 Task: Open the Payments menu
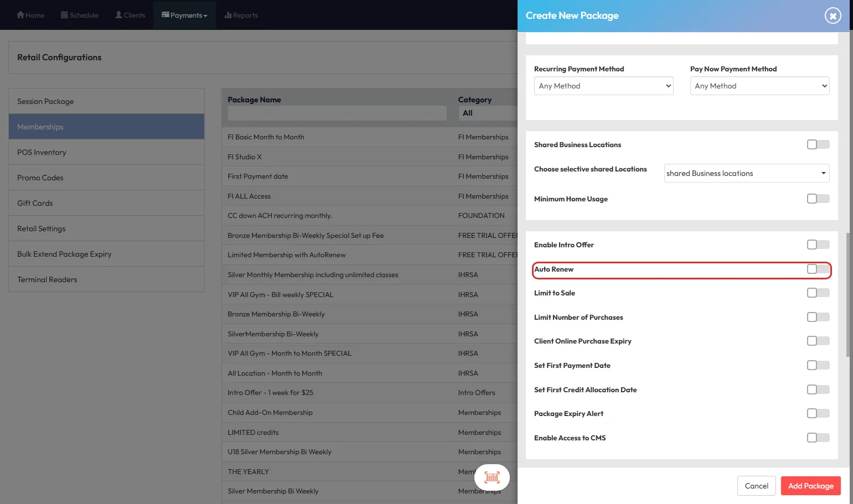point(184,15)
